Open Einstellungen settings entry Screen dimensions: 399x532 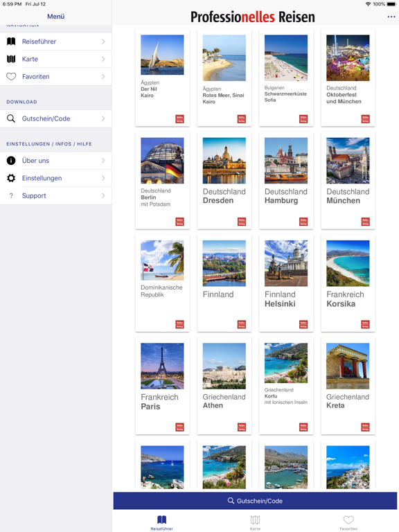(x=55, y=178)
